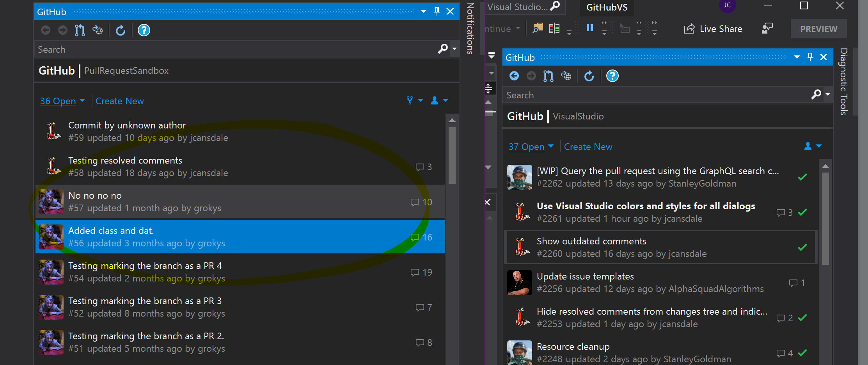Select pull request 'Show outdated comments'
The width and height of the screenshot is (868, 365).
point(661,247)
